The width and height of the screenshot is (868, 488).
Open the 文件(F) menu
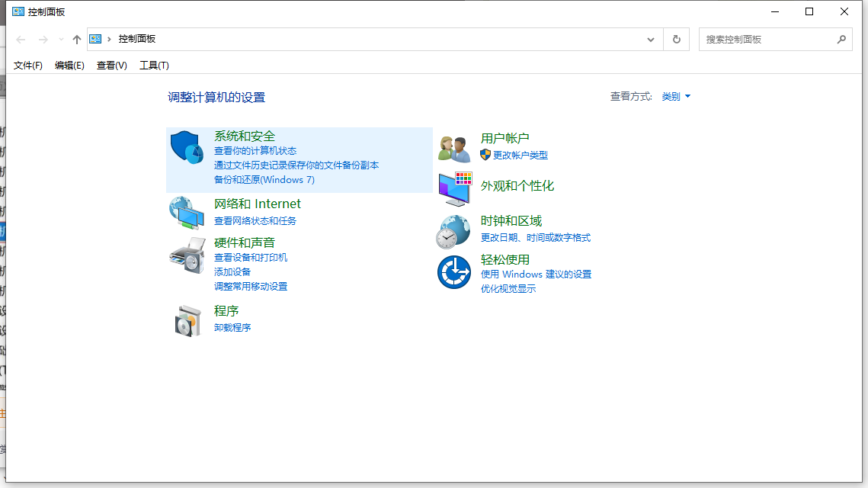[x=27, y=66]
